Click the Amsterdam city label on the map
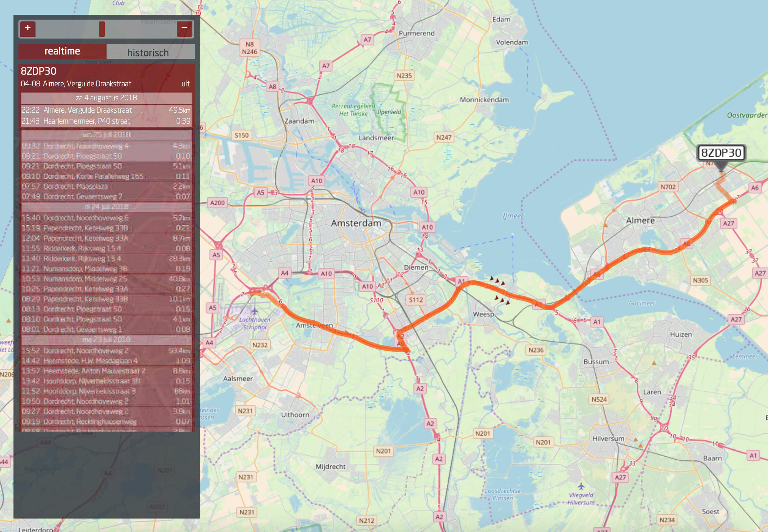Screen dimensions: 768x532 [356, 223]
